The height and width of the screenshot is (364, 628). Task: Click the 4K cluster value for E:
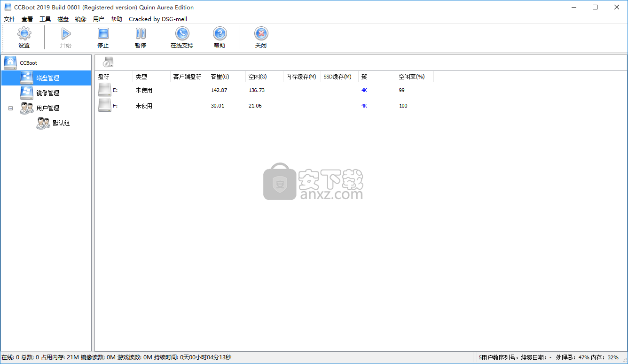364,90
